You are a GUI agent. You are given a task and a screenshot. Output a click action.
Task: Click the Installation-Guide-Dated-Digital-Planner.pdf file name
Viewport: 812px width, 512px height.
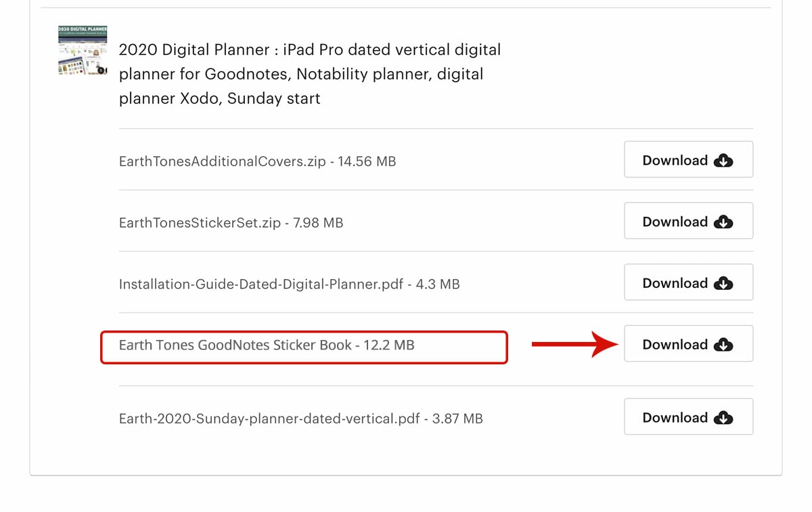(x=262, y=284)
